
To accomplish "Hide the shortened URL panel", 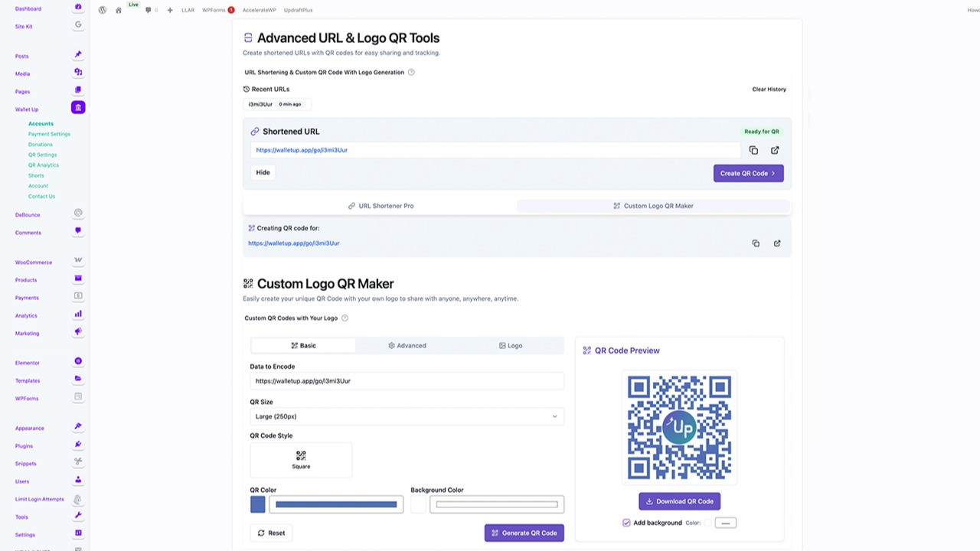I will coord(263,172).
